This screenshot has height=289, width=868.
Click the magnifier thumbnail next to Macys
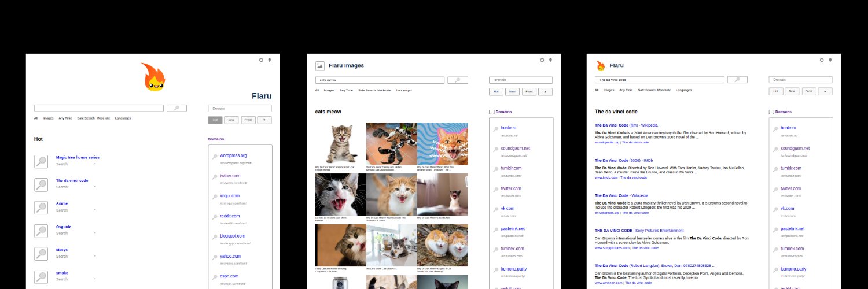pos(41,254)
